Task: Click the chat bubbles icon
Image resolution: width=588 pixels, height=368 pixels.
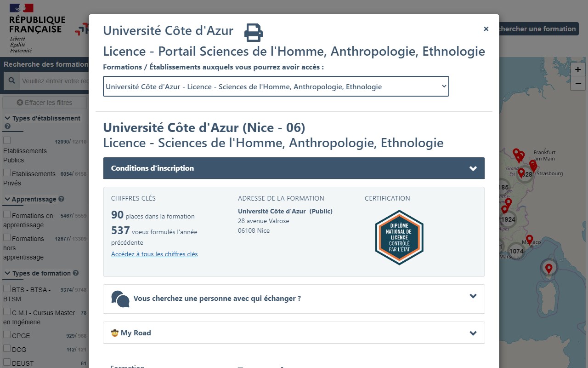Action: click(x=120, y=299)
